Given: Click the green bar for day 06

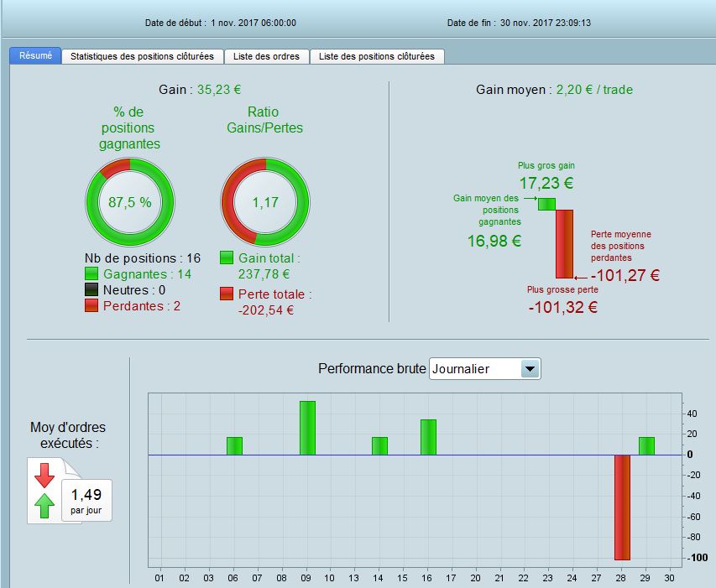Looking at the screenshot, I should pyautogui.click(x=235, y=446).
